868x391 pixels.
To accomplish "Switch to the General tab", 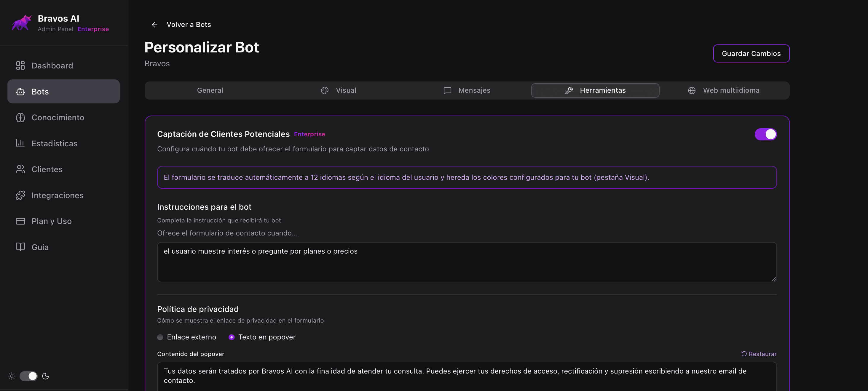I will click(x=210, y=90).
